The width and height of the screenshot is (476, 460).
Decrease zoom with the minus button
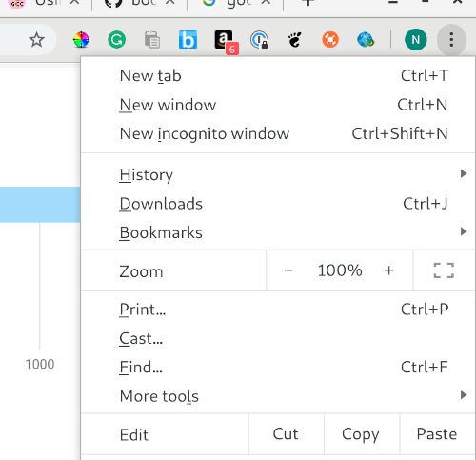[288, 270]
